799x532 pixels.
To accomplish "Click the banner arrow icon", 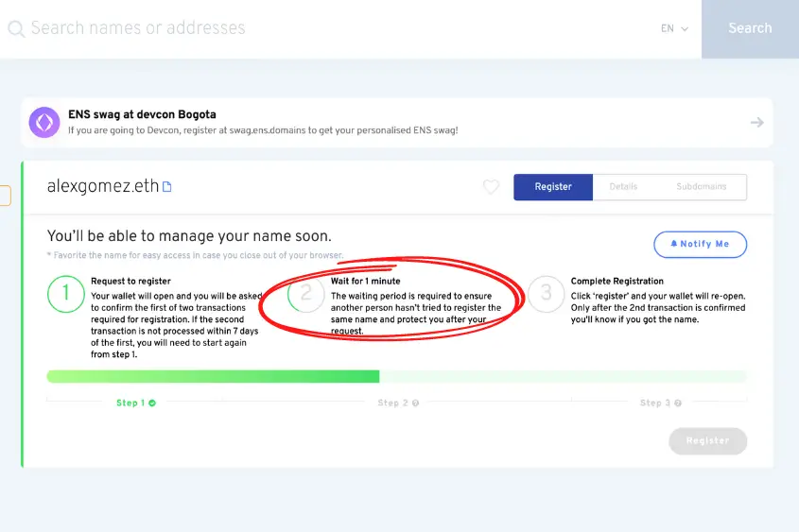I will pyautogui.click(x=756, y=122).
